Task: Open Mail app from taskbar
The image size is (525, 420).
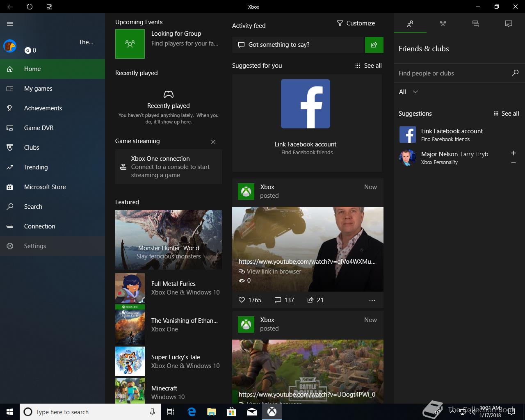Action: point(252,412)
